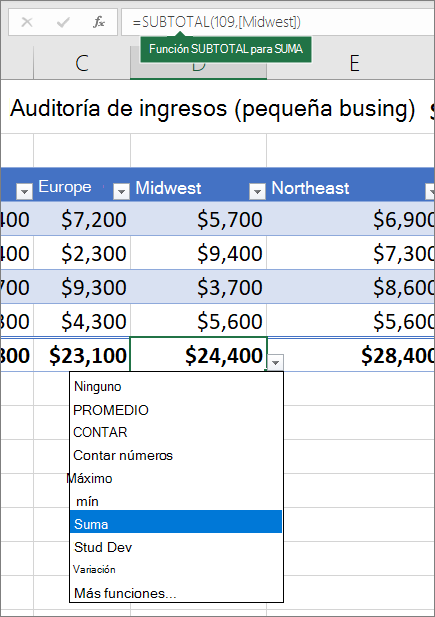The height and width of the screenshot is (617, 435).
Task: Select the $23,100 Europe total cell
Action: pyautogui.click(x=82, y=355)
